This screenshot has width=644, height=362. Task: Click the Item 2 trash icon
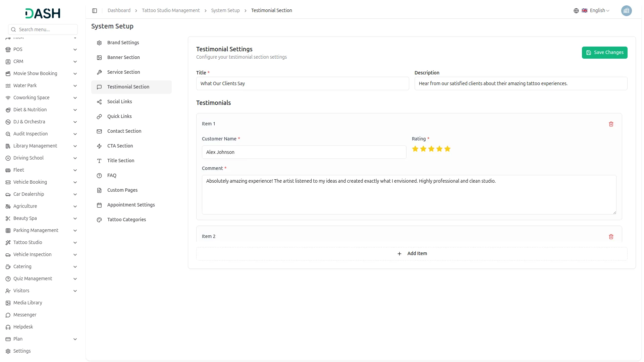coord(611,237)
